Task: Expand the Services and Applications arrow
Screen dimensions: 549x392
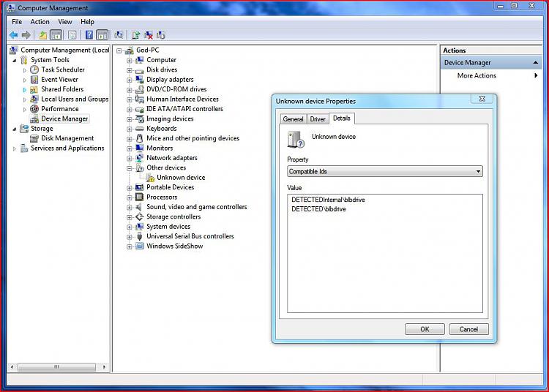Action: [15, 148]
